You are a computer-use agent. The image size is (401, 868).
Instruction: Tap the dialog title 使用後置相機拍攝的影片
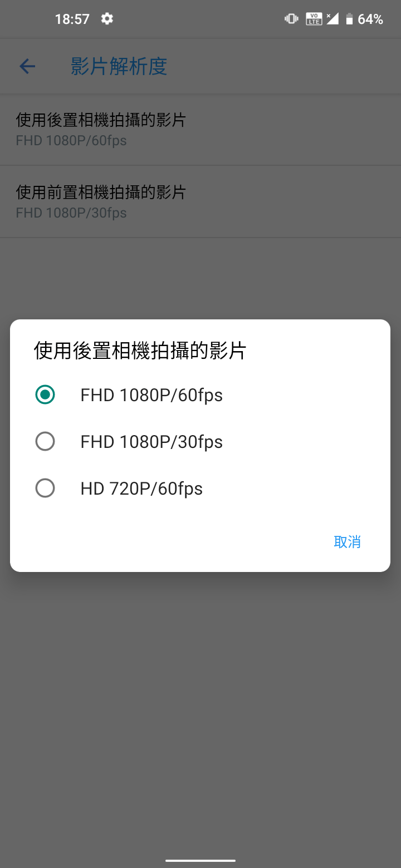pos(140,351)
